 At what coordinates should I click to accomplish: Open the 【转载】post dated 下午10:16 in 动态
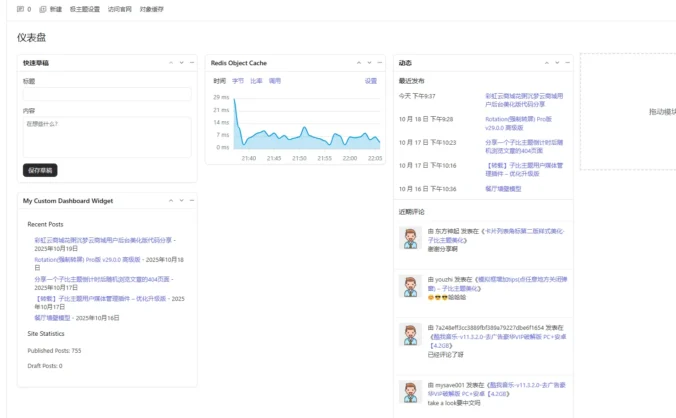tap(524, 169)
